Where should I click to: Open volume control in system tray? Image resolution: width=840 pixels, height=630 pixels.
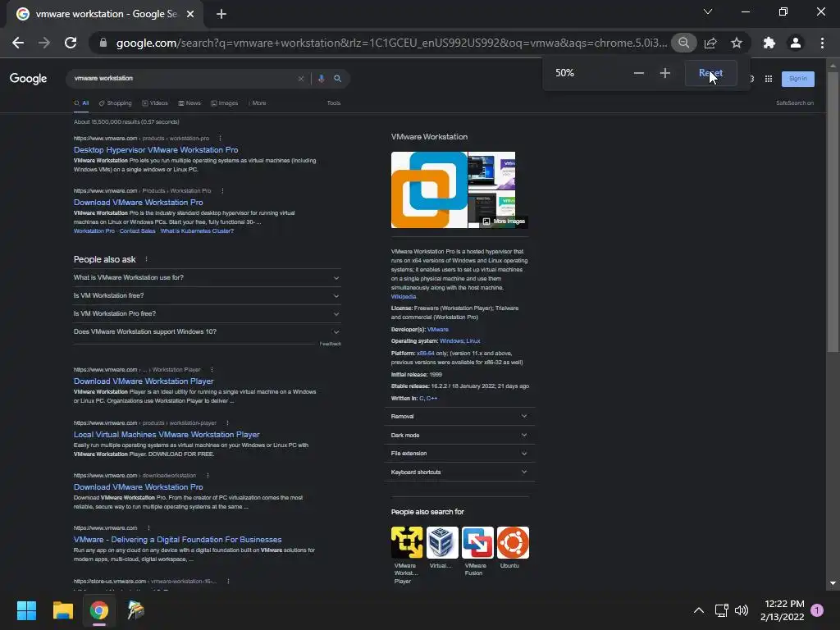click(x=742, y=610)
